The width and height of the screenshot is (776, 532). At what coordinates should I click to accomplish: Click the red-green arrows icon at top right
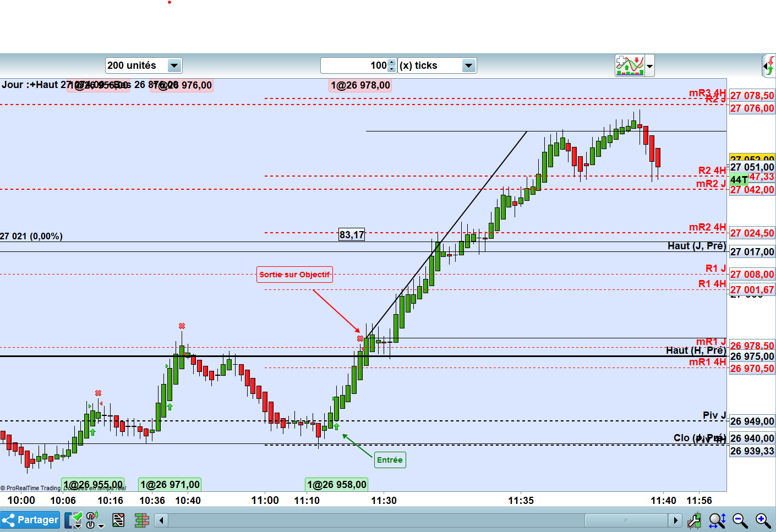[769, 66]
